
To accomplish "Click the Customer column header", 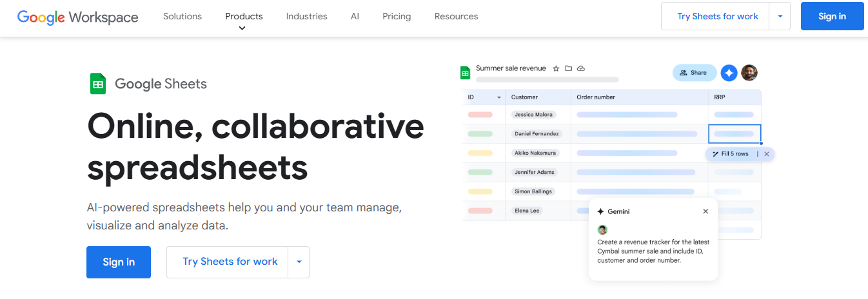I will pyautogui.click(x=524, y=97).
